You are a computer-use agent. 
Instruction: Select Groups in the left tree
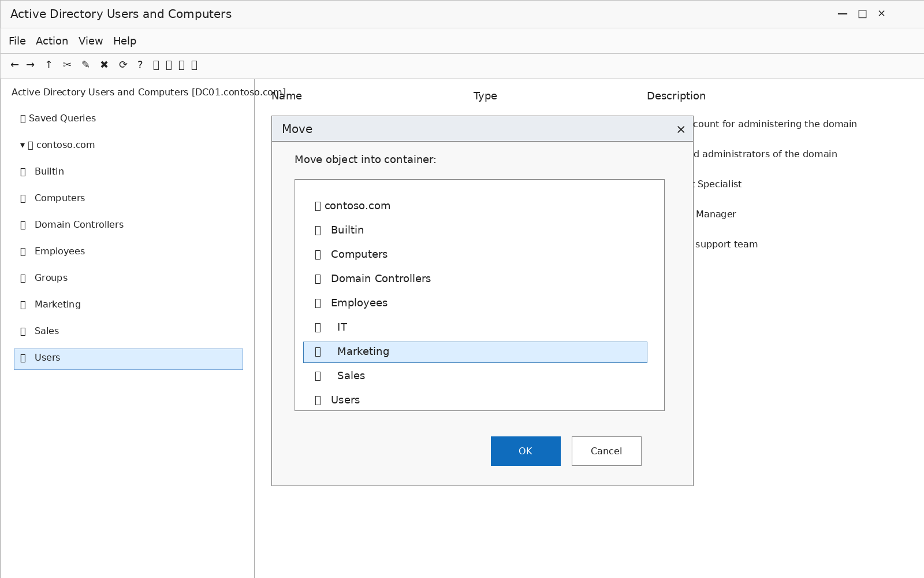44,277
